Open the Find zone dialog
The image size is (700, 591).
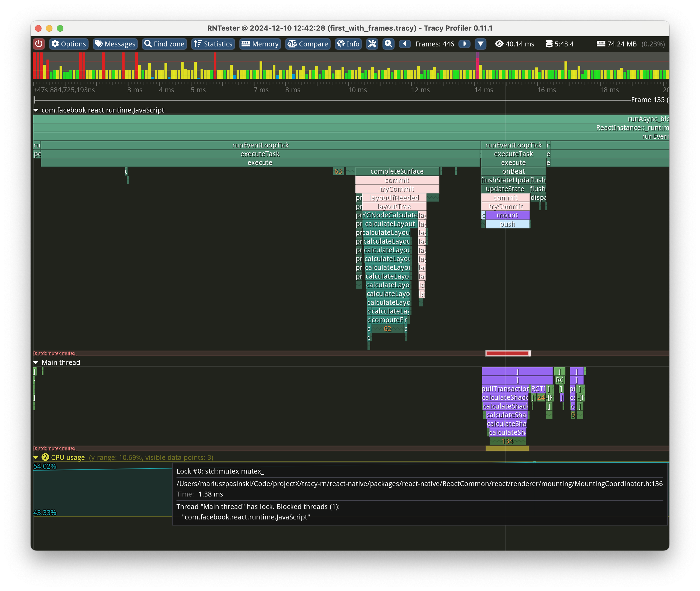pos(164,44)
